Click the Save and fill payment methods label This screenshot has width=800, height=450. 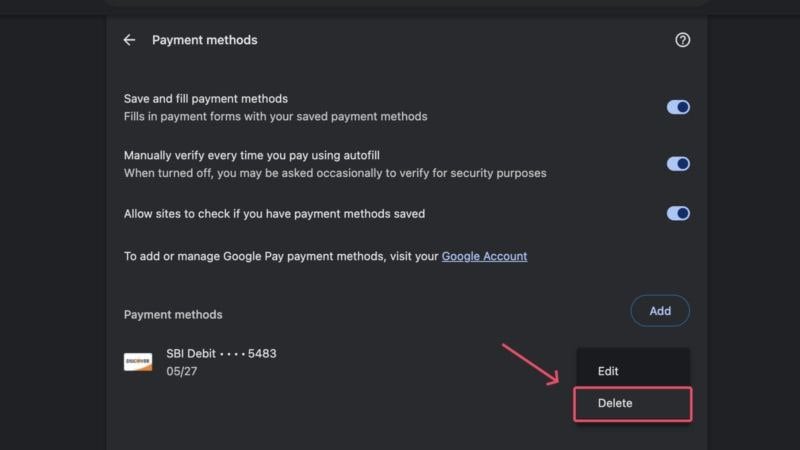[x=206, y=99]
